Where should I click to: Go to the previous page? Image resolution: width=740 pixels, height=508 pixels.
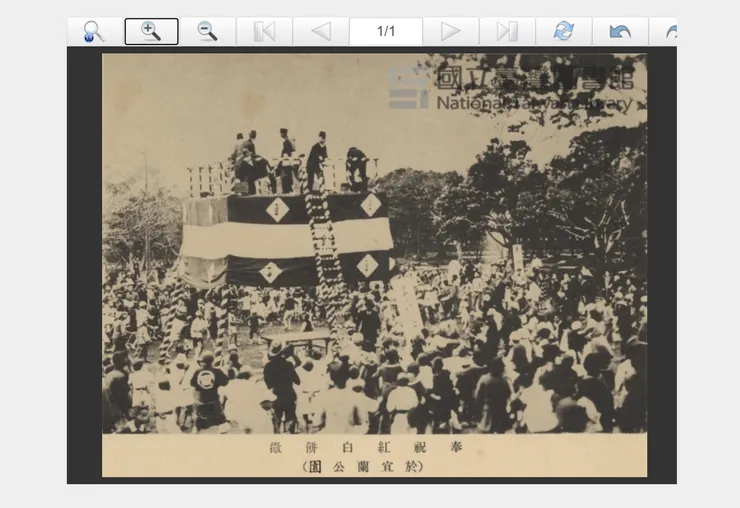point(321,32)
